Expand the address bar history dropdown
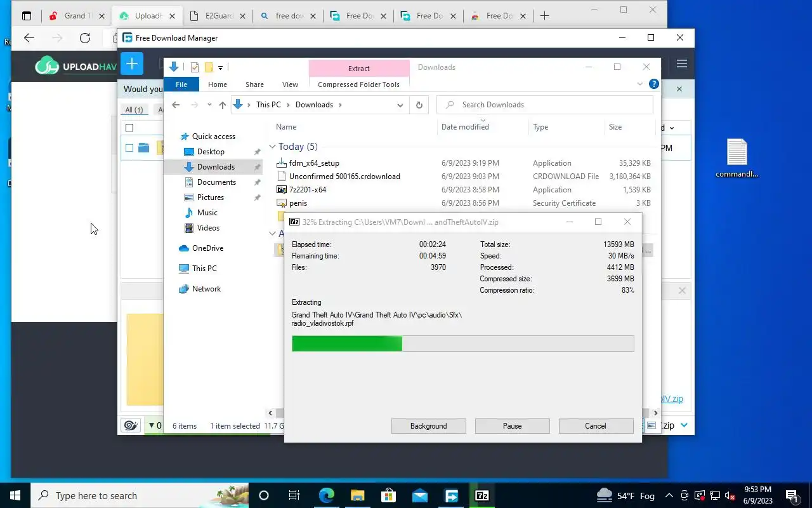812x508 pixels. pos(400,105)
